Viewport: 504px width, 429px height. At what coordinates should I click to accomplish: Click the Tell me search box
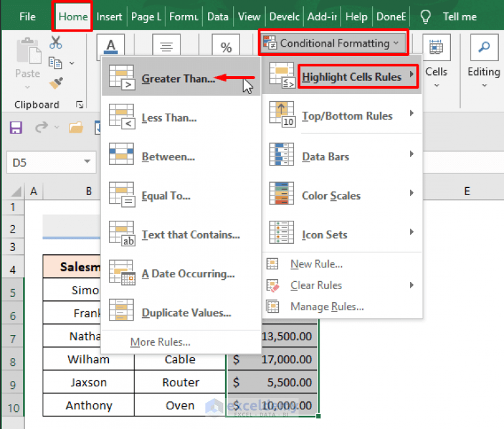point(459,16)
